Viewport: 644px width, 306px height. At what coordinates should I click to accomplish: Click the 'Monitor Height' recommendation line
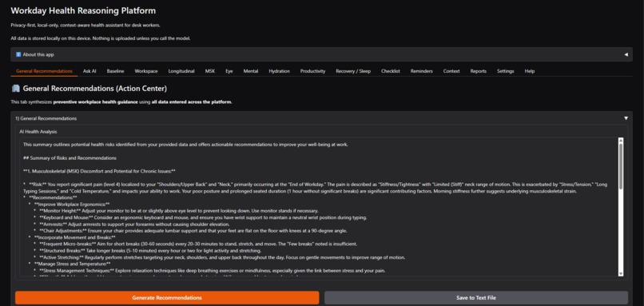179,211
